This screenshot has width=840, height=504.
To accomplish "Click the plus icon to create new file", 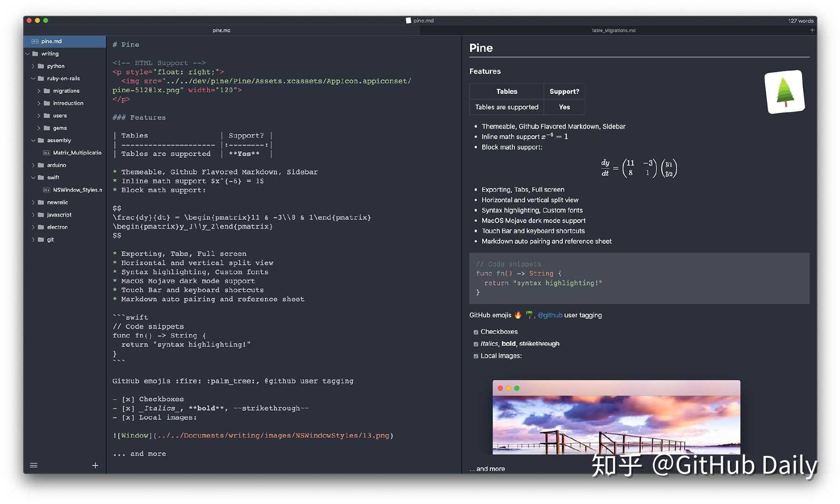I will click(x=95, y=465).
